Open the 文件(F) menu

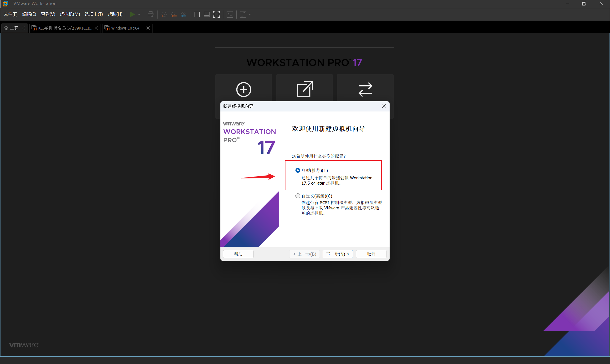tap(10, 14)
